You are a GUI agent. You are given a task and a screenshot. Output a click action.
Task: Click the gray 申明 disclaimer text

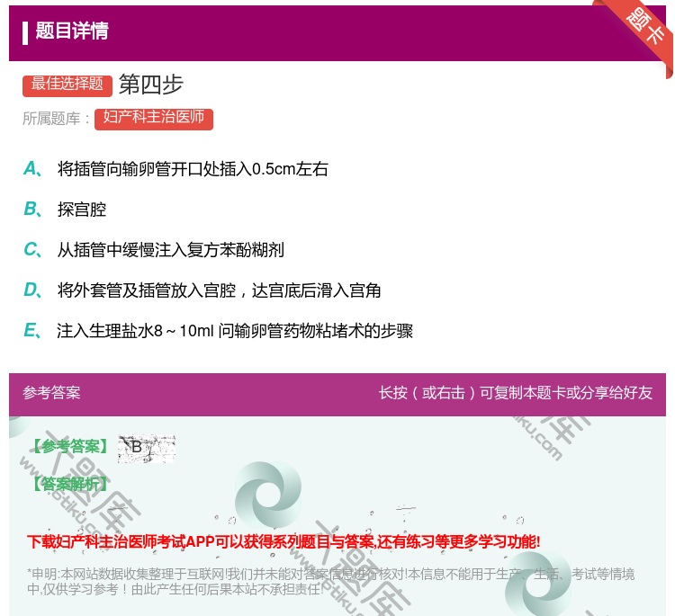pos(330,581)
